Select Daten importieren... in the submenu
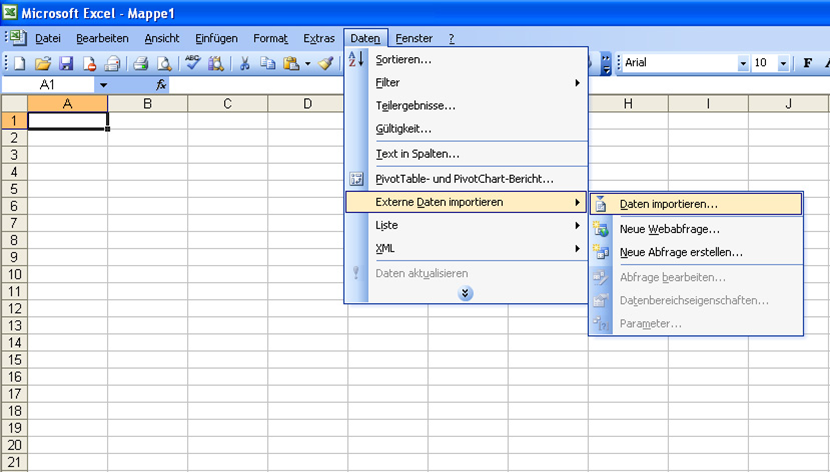The image size is (830, 472). [668, 203]
